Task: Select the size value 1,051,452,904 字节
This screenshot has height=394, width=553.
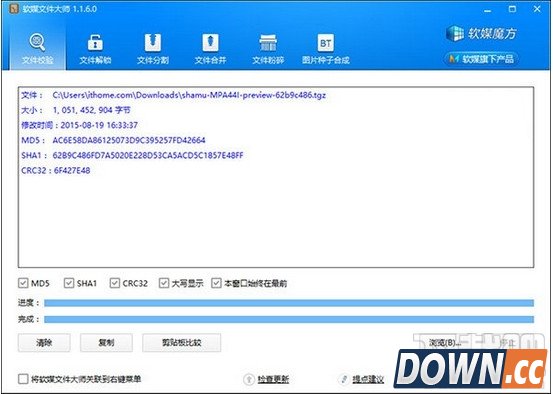Action: point(91,110)
